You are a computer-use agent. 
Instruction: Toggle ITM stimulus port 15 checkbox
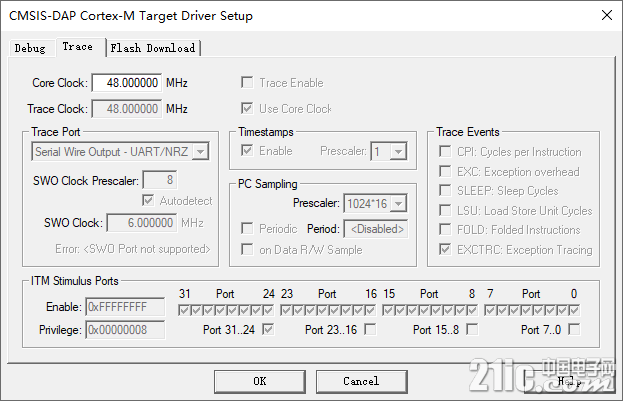click(388, 310)
